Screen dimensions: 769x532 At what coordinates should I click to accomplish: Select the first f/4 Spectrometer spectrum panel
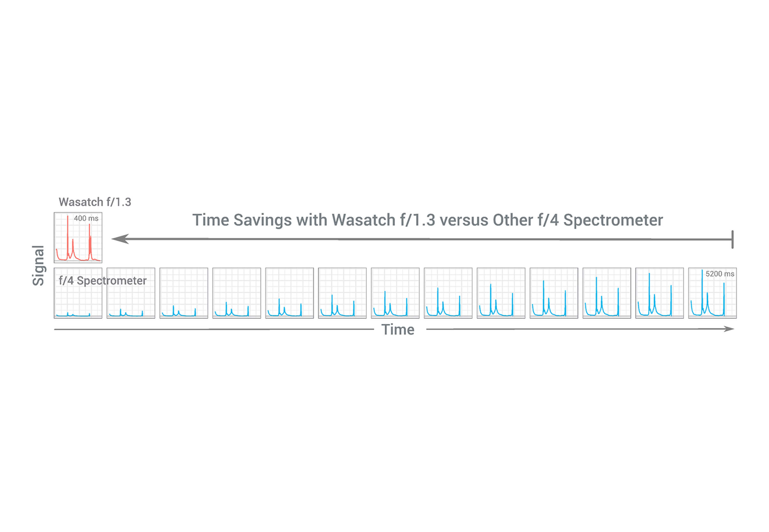[78, 293]
